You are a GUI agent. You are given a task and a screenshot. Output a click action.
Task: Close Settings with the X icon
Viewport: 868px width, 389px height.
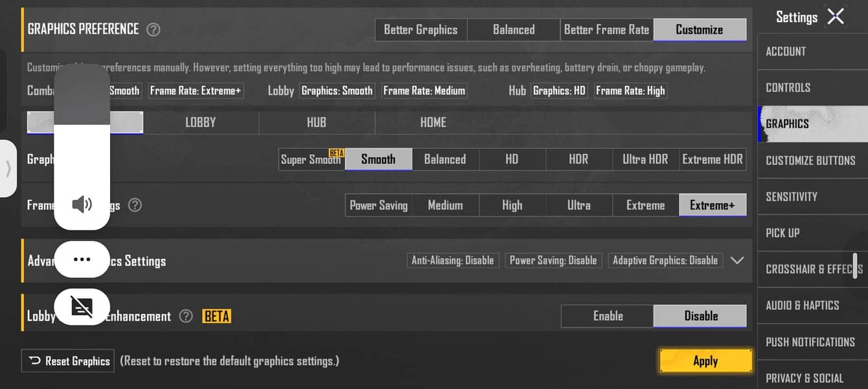point(836,17)
